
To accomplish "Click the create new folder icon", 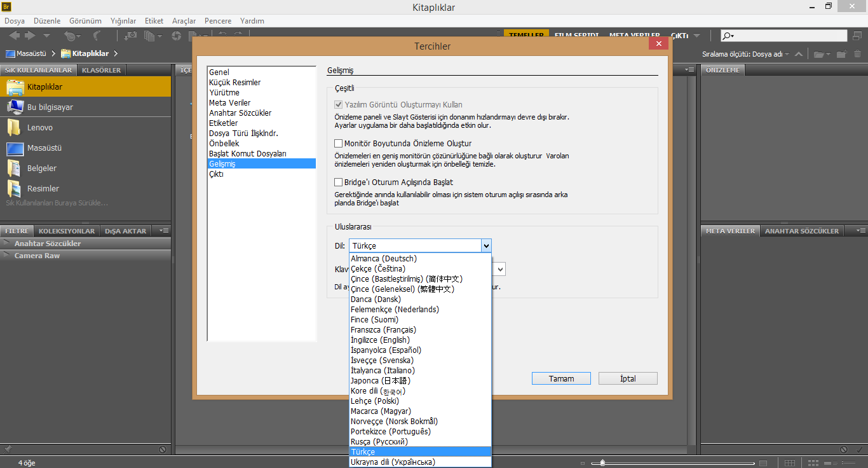I will coord(841,54).
